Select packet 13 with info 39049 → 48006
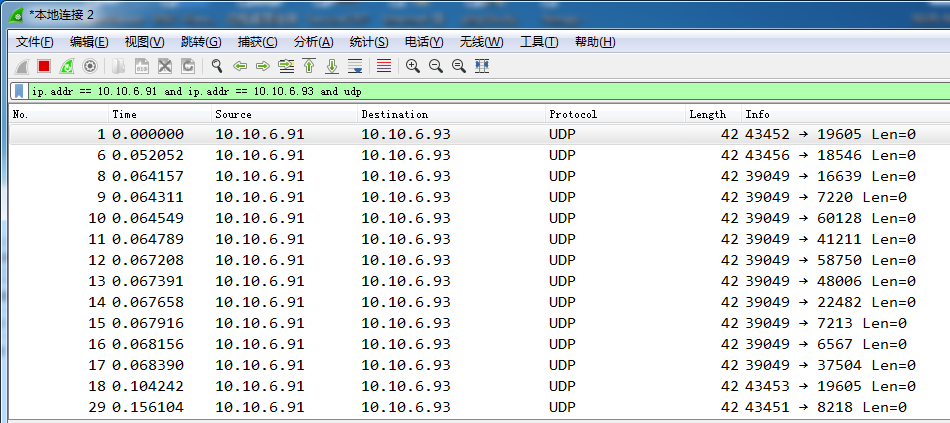The image size is (950, 423). click(480, 281)
